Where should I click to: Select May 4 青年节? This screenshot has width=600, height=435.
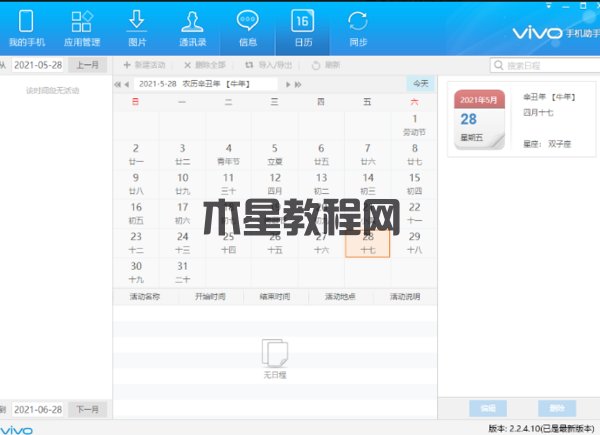tap(228, 155)
